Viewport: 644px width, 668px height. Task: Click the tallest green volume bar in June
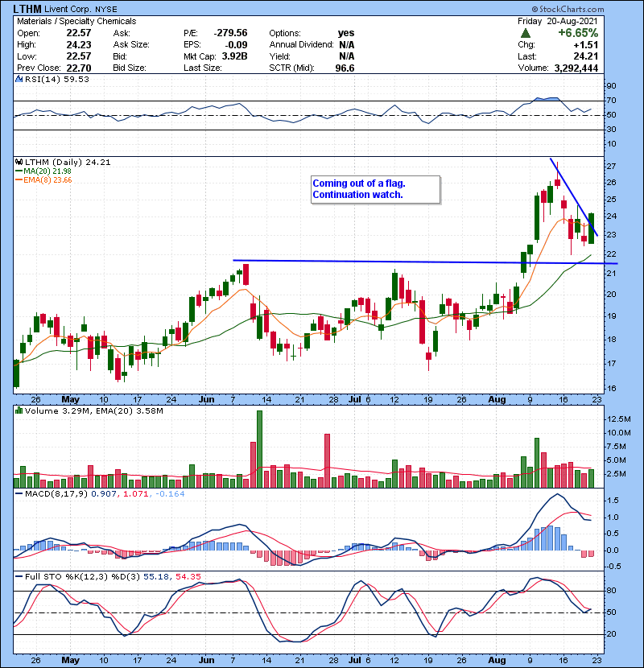[x=259, y=449]
